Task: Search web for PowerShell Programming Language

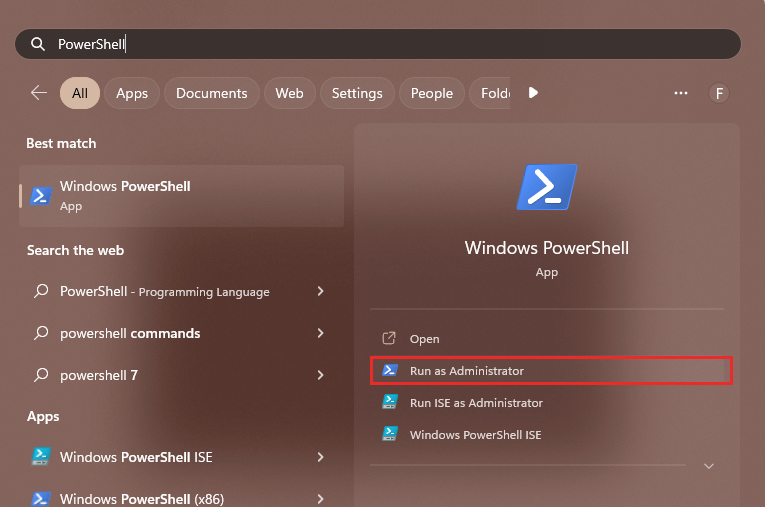Action: pyautogui.click(x=164, y=292)
